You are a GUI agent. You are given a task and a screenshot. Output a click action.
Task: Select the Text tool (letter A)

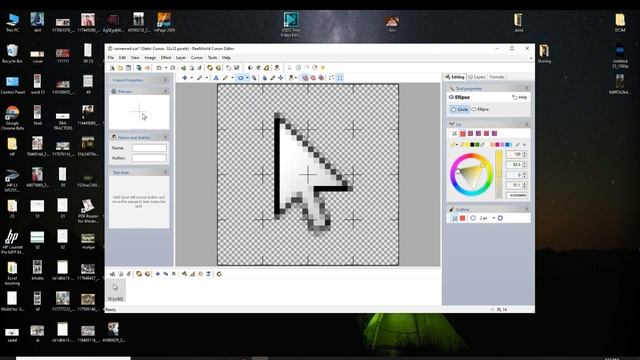(x=216, y=78)
